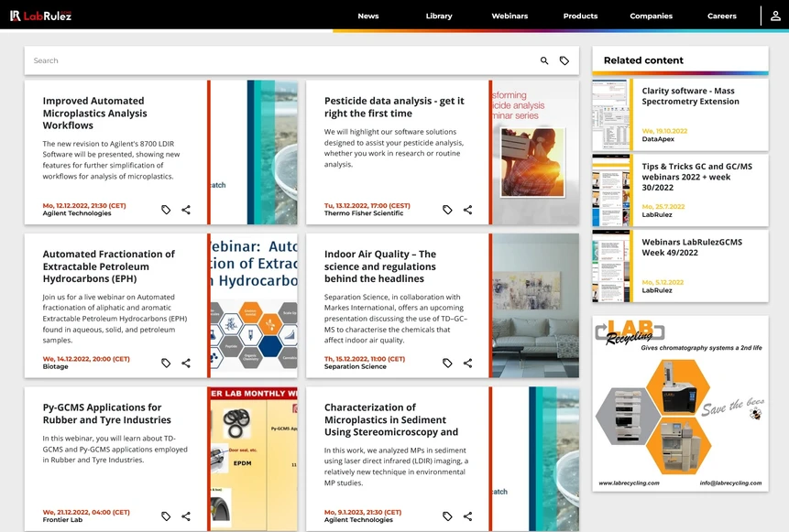Click Separation Science organizer text
The width and height of the screenshot is (789, 532).
(356, 366)
